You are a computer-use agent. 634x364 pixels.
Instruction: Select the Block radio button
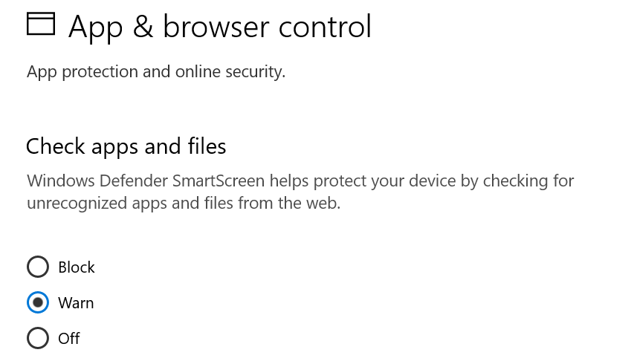[x=38, y=267]
